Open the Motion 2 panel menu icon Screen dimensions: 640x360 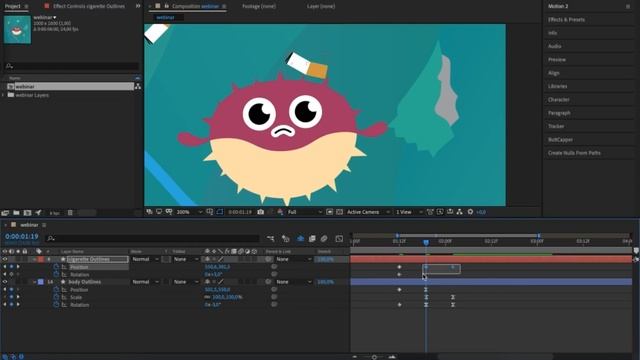(628, 7)
